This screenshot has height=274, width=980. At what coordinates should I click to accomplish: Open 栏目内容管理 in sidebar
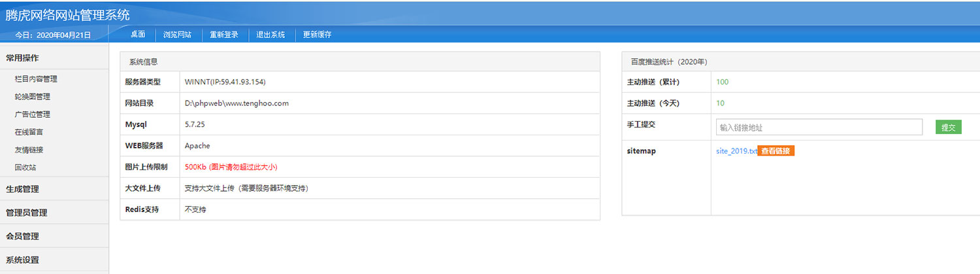[36, 79]
